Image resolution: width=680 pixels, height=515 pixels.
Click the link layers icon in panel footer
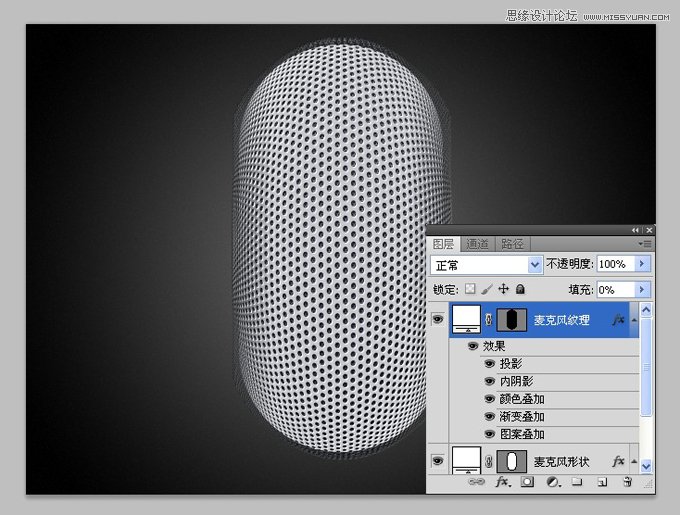point(476,482)
